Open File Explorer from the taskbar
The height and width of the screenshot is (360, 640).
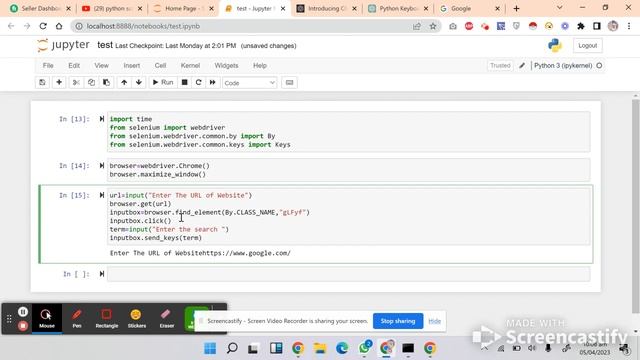point(320,348)
